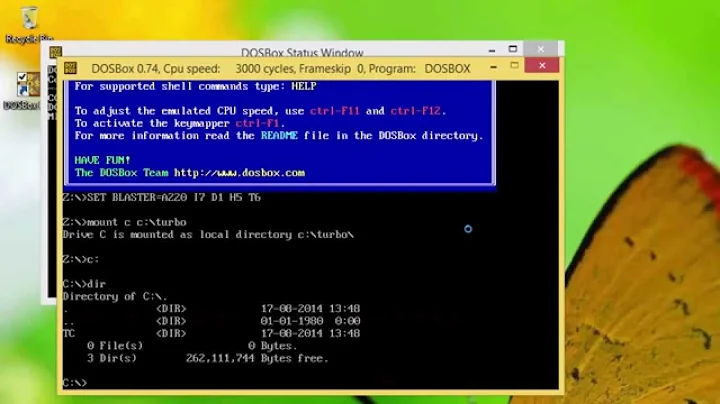Viewport: 720px width, 404px height.
Task: Click the ctrl-F12 shortcut text
Action: pos(415,111)
